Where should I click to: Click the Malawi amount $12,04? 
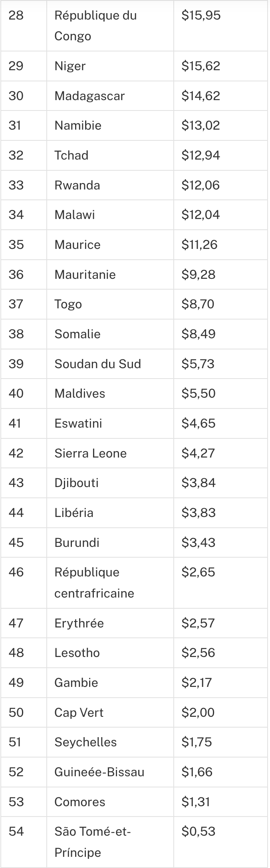click(x=201, y=215)
